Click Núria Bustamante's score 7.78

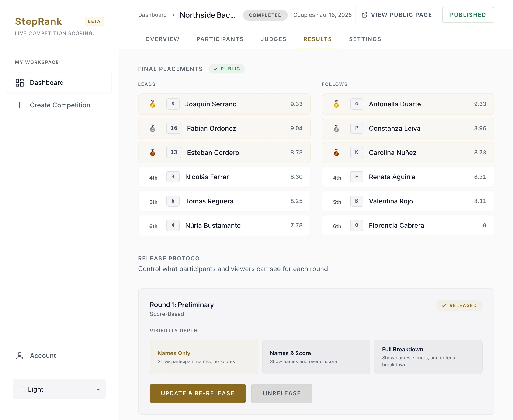tap(296, 225)
